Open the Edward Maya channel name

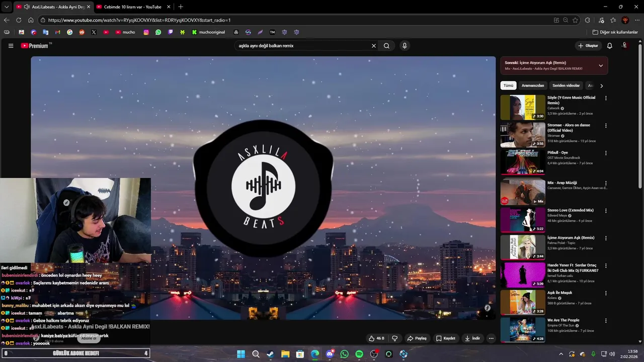(557, 216)
